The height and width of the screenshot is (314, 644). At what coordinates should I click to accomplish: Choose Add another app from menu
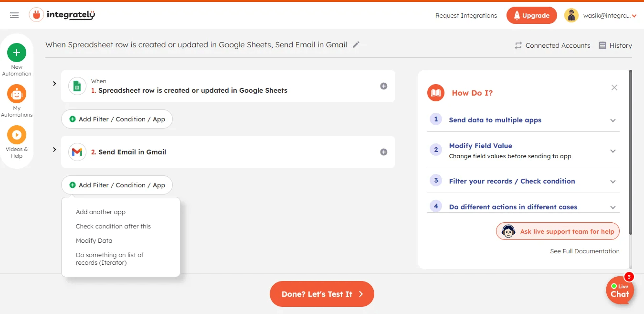tap(101, 212)
